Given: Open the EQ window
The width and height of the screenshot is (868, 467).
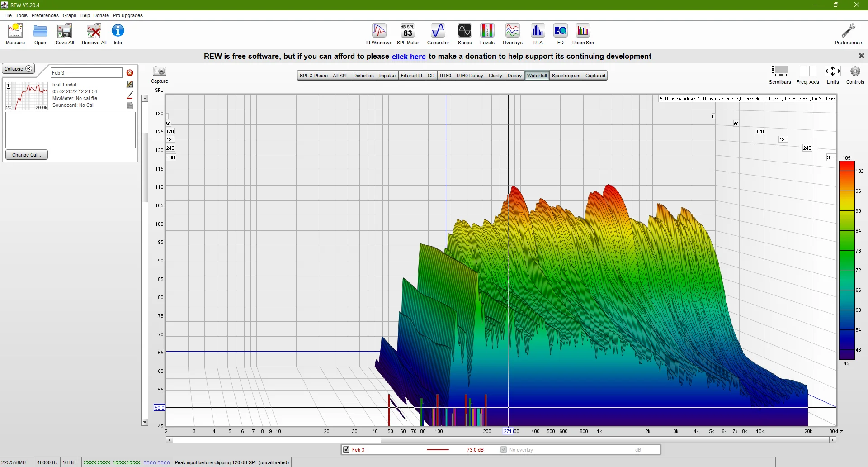Looking at the screenshot, I should [561, 34].
